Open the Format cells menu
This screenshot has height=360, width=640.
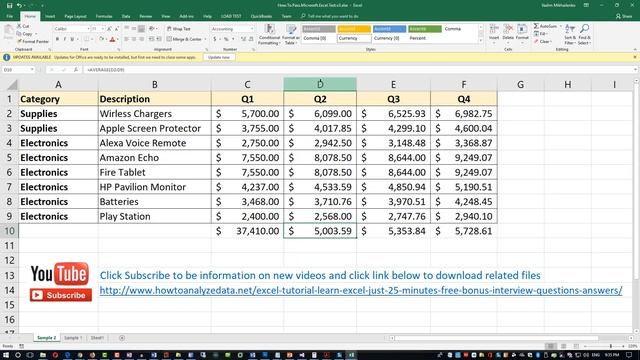522,33
